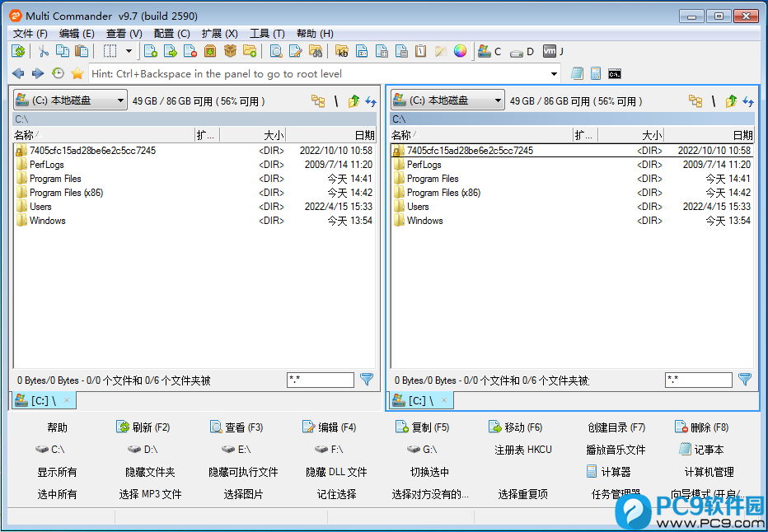768x532 pixels.
Task: Click the command line hint input field
Action: click(x=318, y=74)
